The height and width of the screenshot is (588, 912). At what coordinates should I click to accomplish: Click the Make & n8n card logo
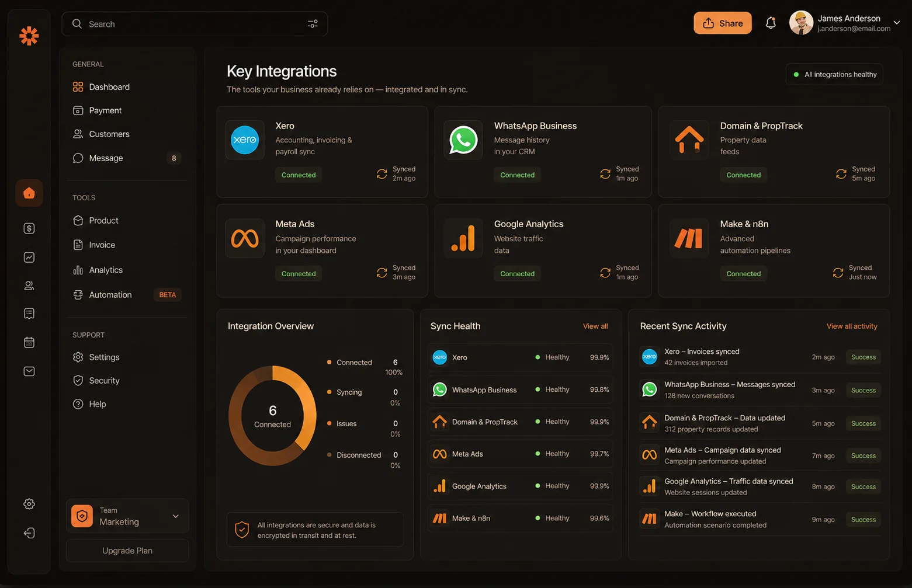pyautogui.click(x=689, y=238)
